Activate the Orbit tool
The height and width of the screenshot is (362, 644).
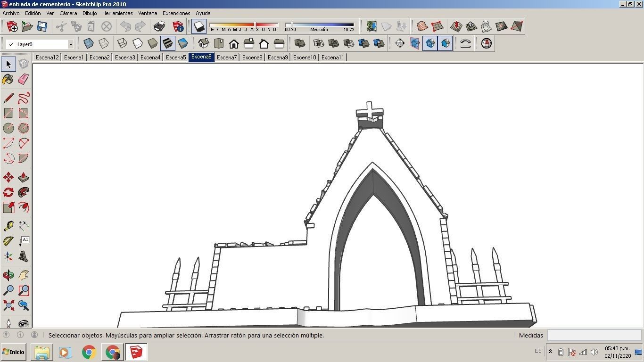click(8, 275)
